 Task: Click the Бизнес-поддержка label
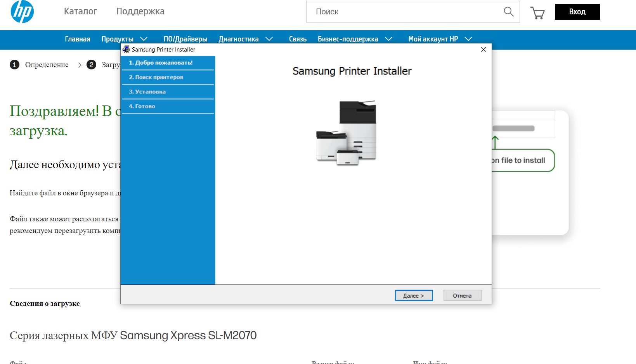click(348, 39)
